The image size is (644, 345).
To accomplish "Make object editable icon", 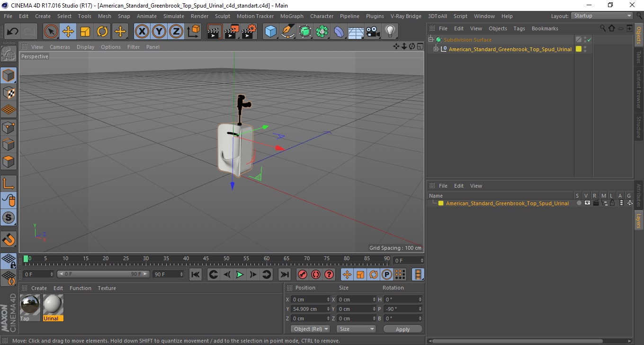I will [x=9, y=54].
